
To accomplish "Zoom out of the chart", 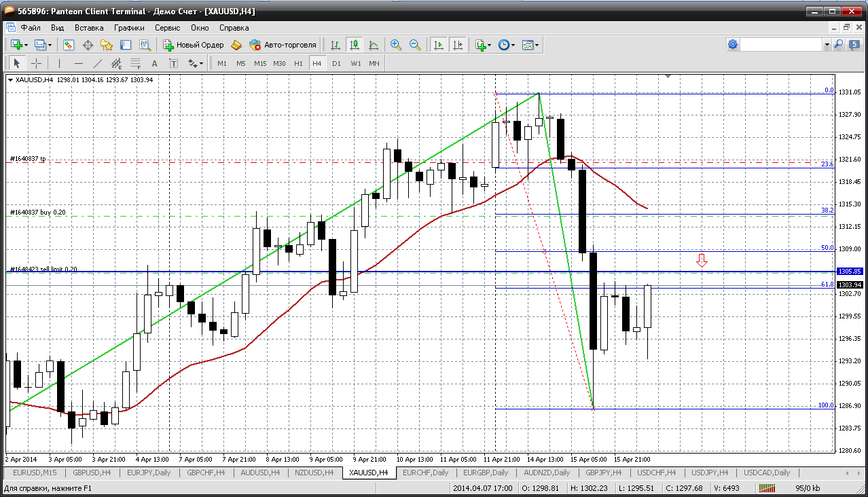I will (415, 45).
